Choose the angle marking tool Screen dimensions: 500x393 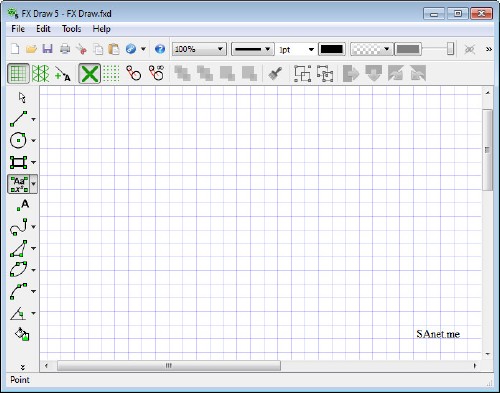pyautogui.click(x=18, y=313)
